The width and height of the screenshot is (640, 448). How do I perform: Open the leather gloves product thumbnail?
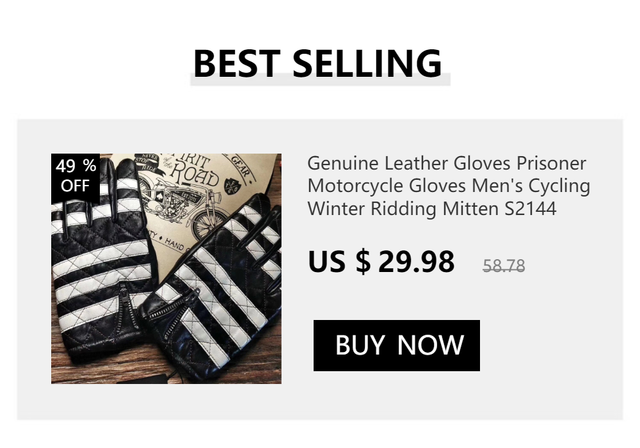(x=166, y=268)
